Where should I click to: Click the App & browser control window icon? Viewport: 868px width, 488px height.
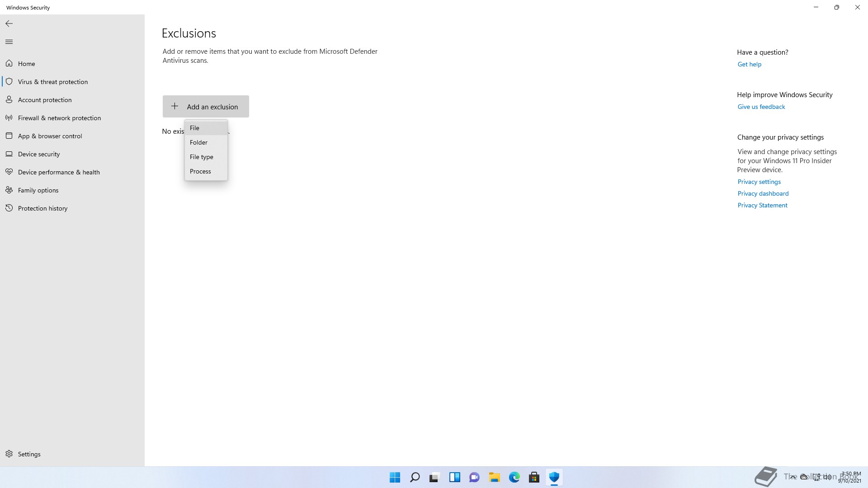coord(9,136)
